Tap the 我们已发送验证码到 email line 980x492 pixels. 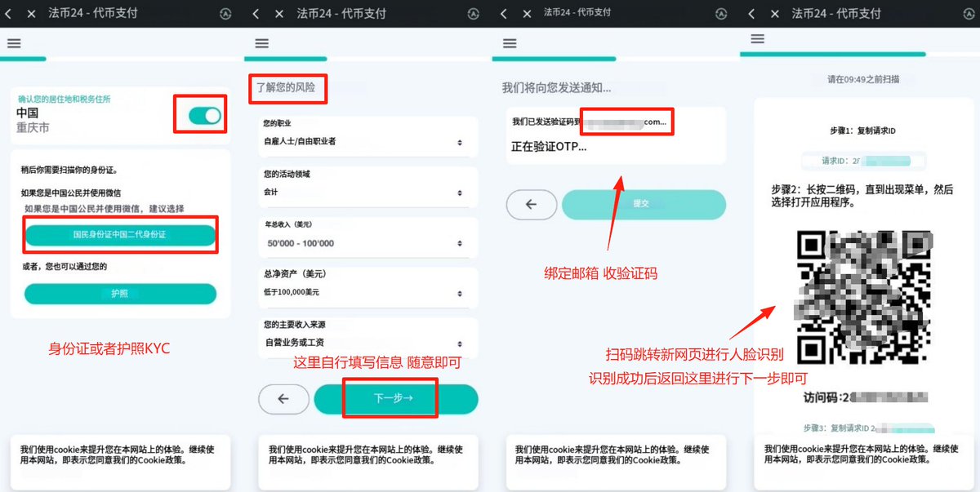pyautogui.click(x=590, y=122)
